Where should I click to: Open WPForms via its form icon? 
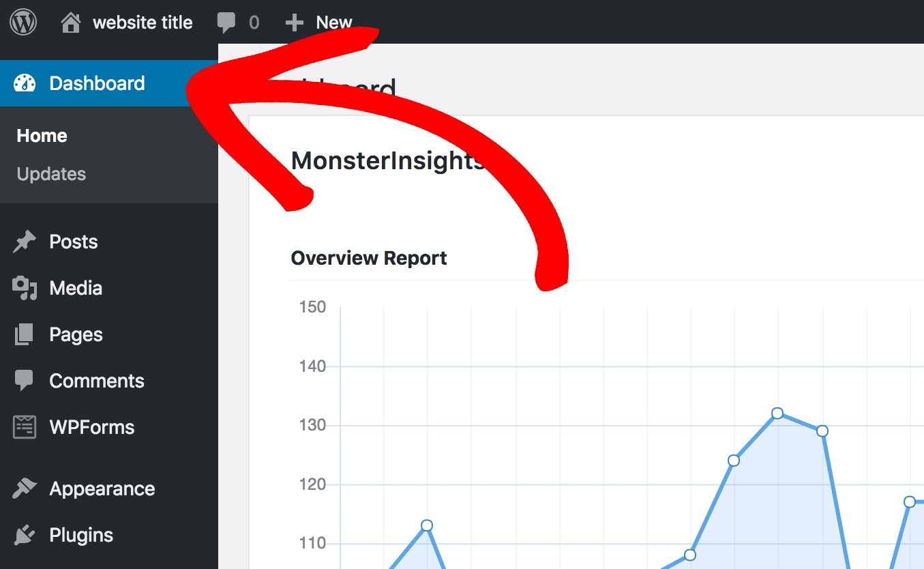[24, 426]
